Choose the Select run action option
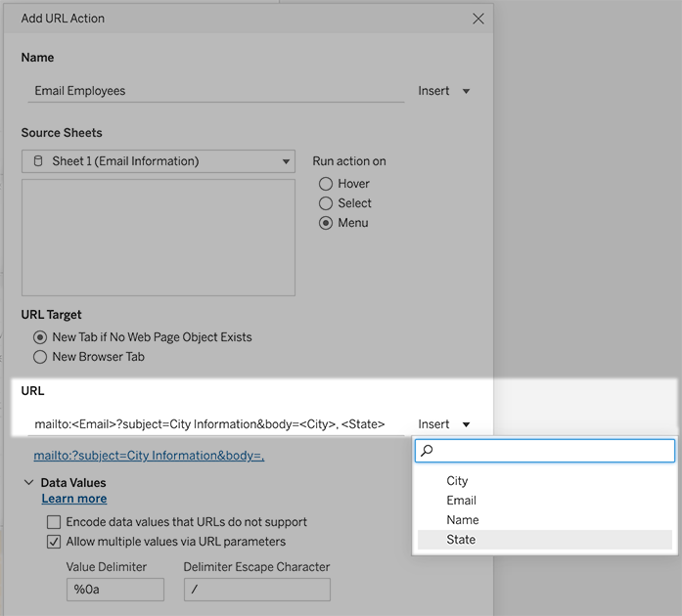The height and width of the screenshot is (616, 682). [x=325, y=203]
